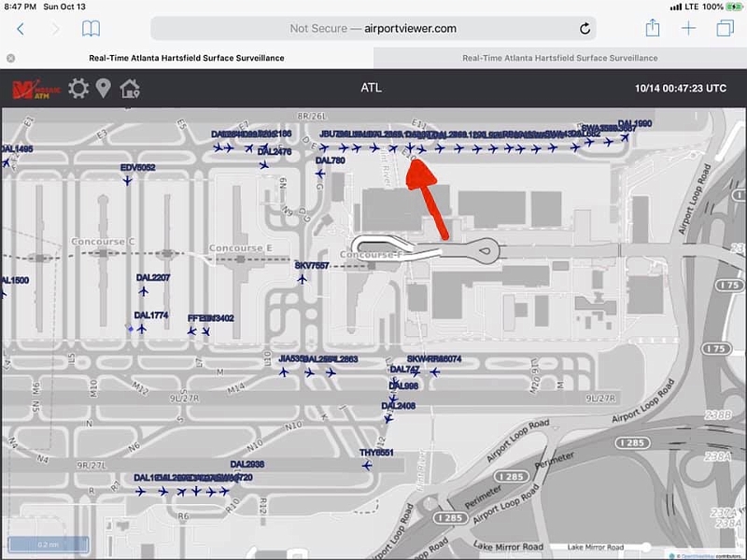
Task: Select aircraft DAL2207 near Concourse C
Action: click(144, 290)
